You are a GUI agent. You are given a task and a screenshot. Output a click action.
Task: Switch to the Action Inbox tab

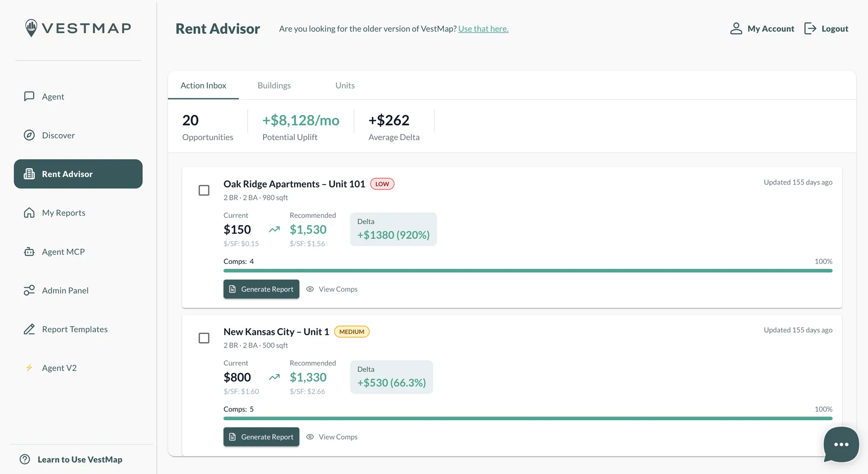[203, 85]
